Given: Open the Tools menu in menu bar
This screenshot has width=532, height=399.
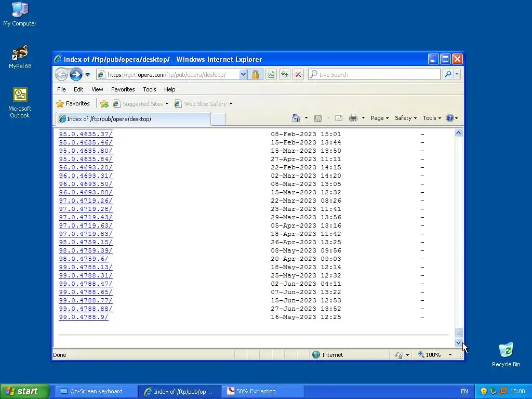Looking at the screenshot, I should 149,89.
